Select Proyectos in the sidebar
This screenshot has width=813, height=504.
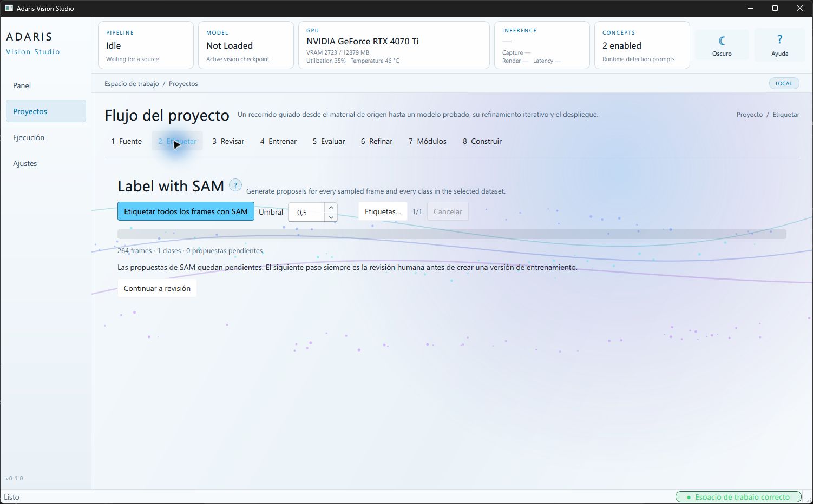[x=46, y=111]
